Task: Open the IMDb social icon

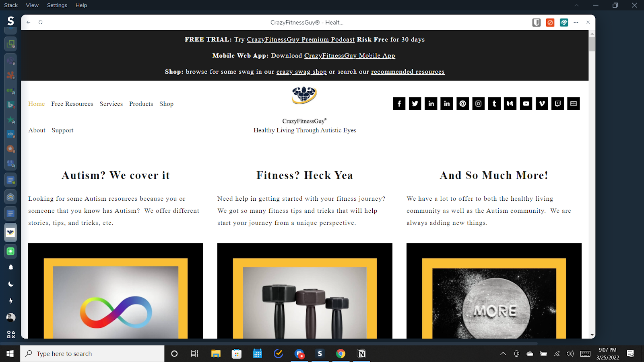Action: [x=574, y=104]
